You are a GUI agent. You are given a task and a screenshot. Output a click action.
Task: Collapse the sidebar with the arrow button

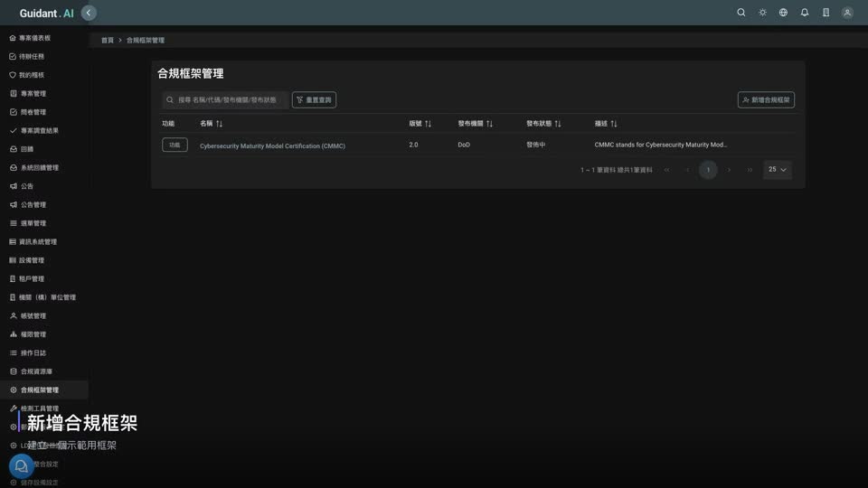click(89, 13)
